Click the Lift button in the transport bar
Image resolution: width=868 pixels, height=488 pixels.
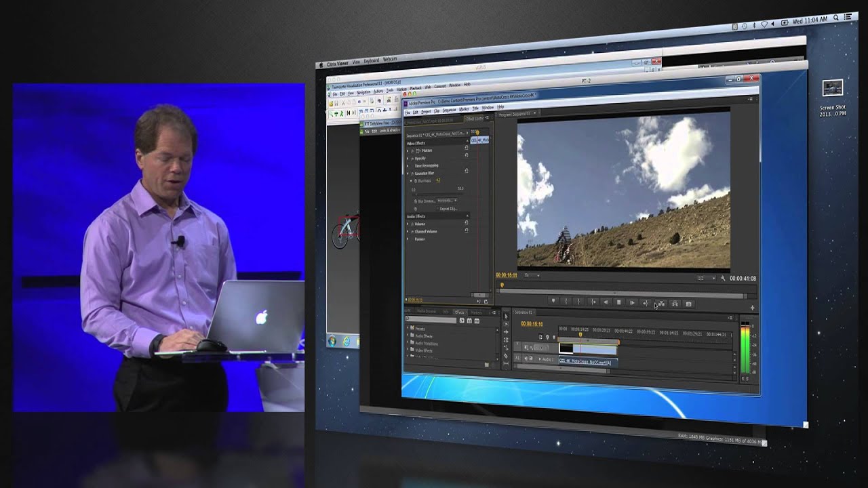click(661, 304)
